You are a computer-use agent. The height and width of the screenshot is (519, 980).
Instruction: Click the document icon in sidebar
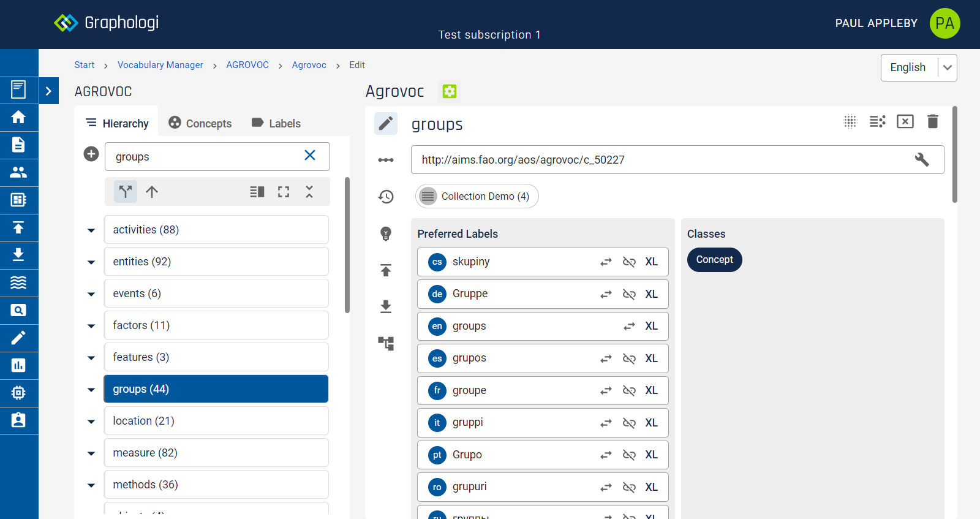pyautogui.click(x=18, y=145)
